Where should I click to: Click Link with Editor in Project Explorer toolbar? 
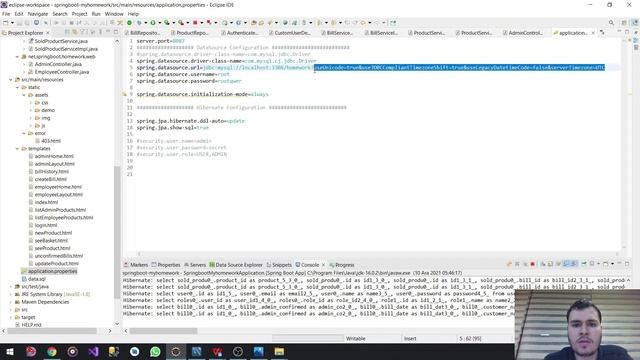click(75, 32)
